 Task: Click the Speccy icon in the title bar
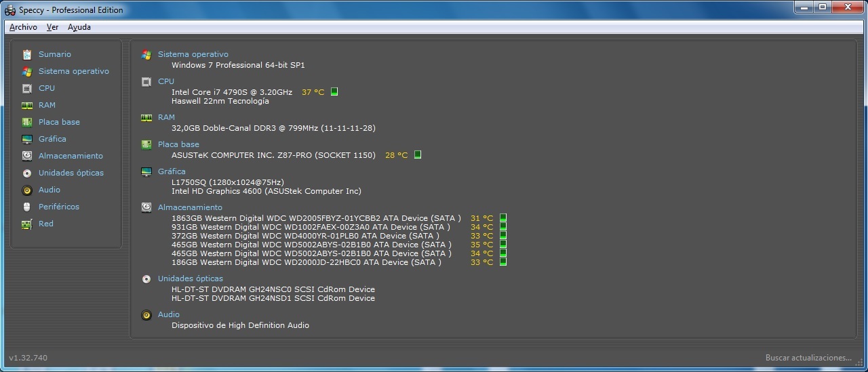[10, 10]
